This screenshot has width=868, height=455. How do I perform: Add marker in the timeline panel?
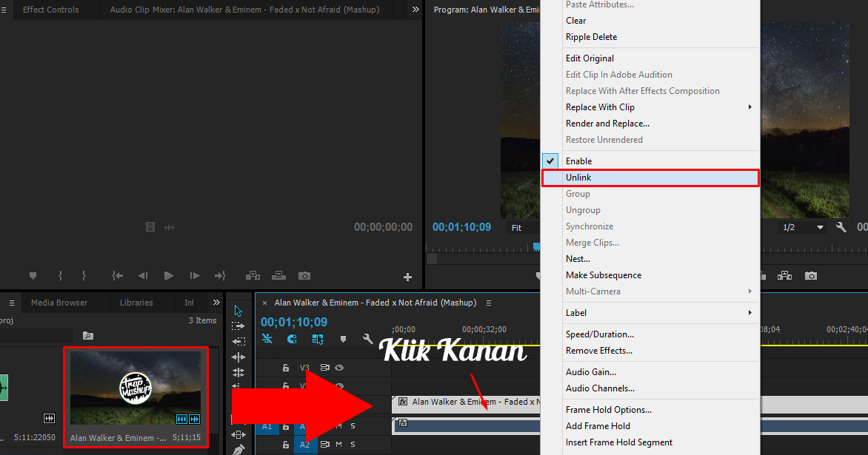coord(343,339)
